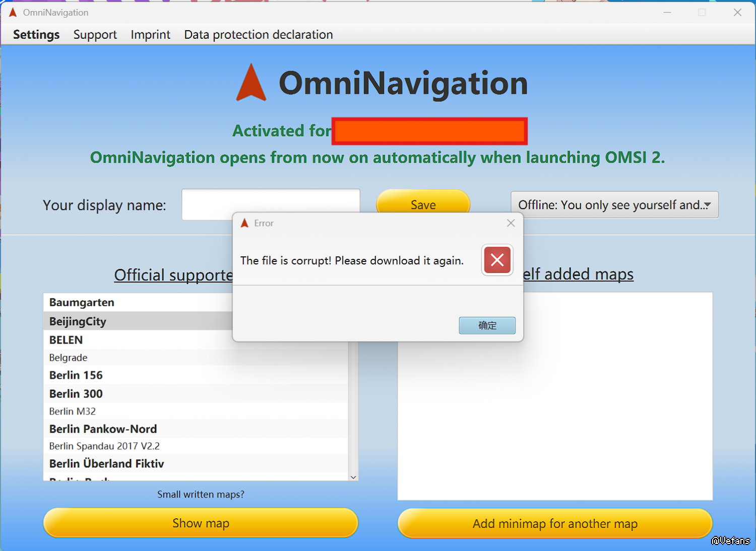The image size is (756, 551).
Task: Select Belgrade in the map list
Action: click(x=196, y=358)
